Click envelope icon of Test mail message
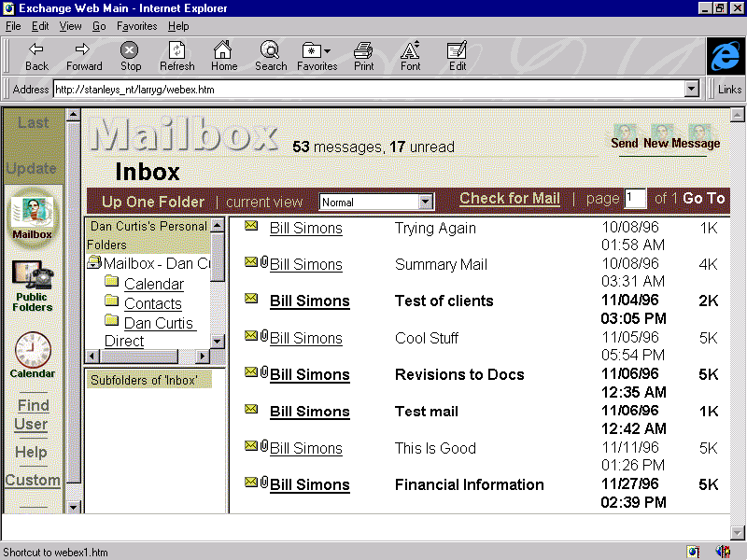The width and height of the screenshot is (747, 560). [251, 410]
